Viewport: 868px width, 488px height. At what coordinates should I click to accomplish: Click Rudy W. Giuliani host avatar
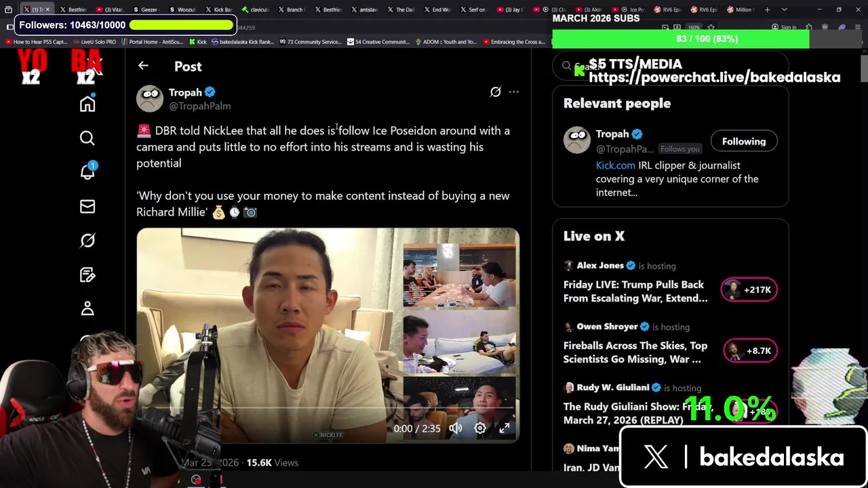[x=569, y=388]
